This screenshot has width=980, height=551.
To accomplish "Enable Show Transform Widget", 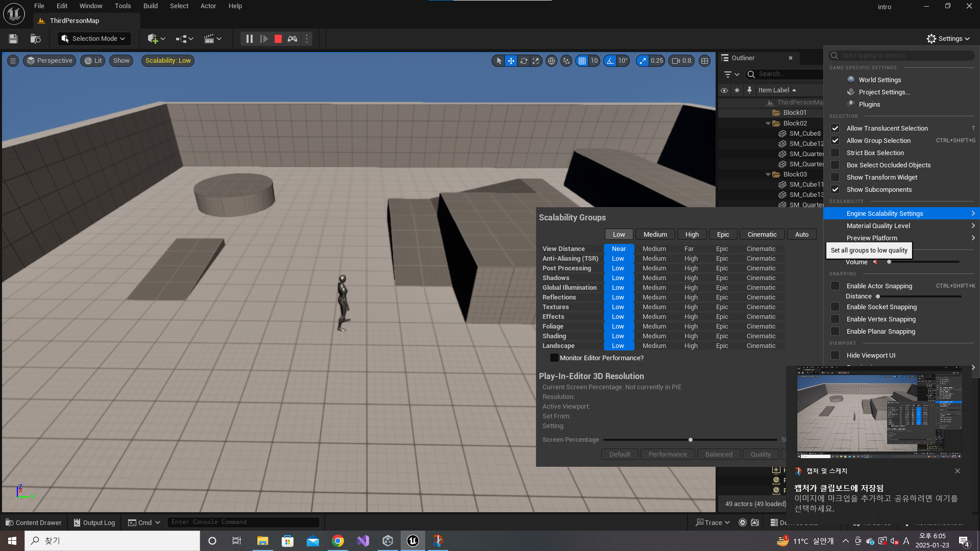I will (835, 178).
